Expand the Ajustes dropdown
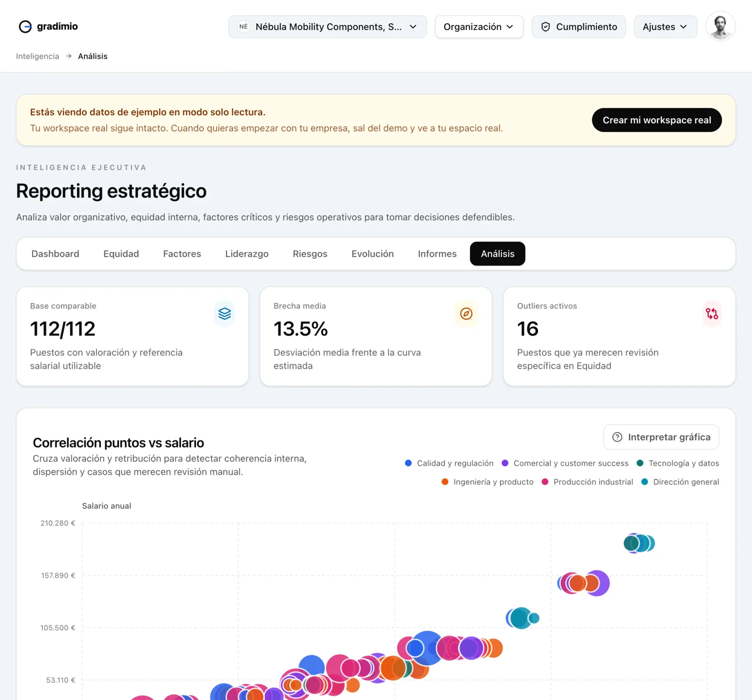 [665, 27]
